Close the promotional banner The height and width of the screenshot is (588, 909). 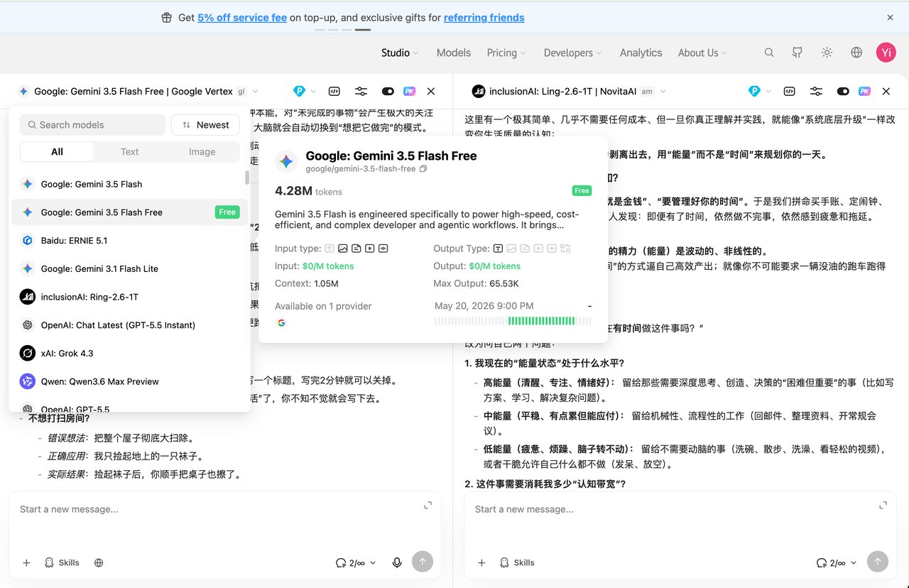pos(890,18)
